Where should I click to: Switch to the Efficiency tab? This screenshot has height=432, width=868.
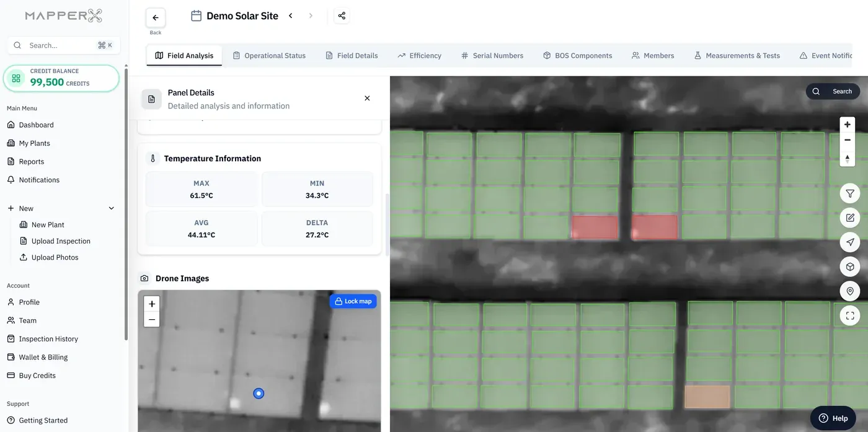[420, 56]
